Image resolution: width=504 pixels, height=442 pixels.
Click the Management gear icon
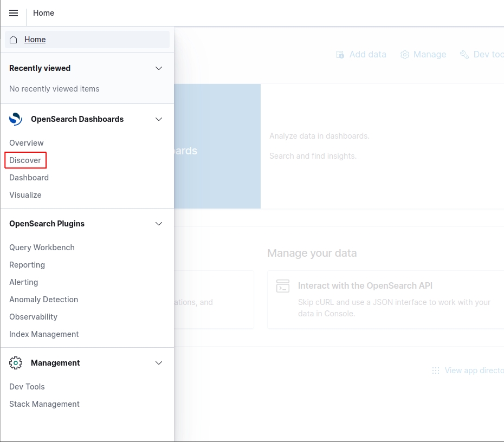point(16,363)
